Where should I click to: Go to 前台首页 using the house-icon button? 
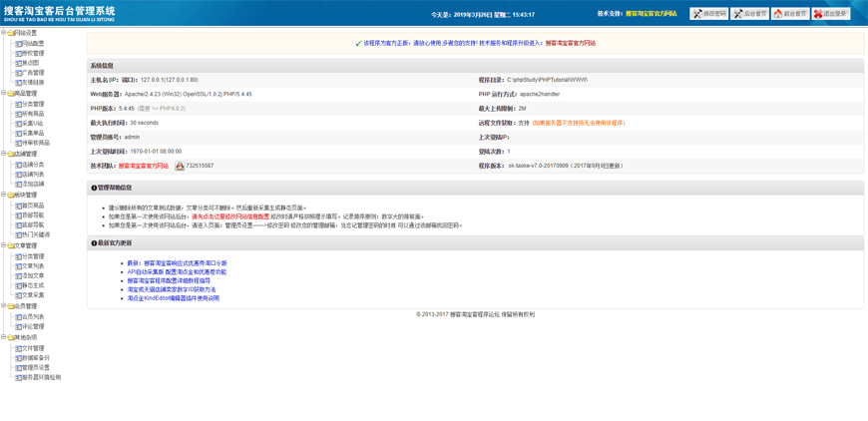[x=790, y=14]
